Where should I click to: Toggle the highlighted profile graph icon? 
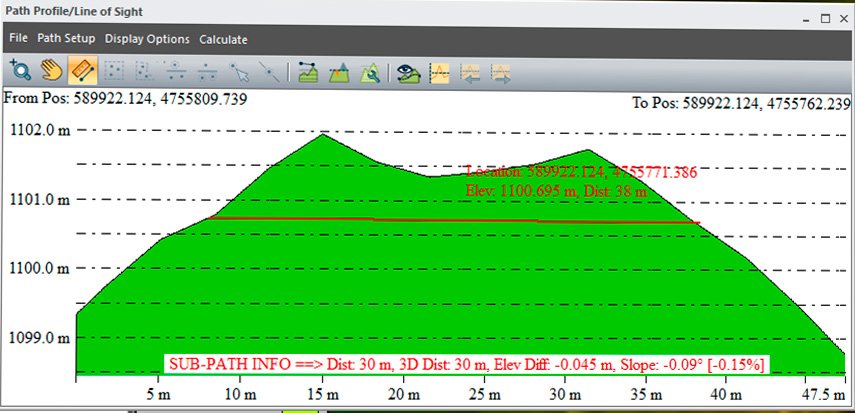pyautogui.click(x=438, y=71)
